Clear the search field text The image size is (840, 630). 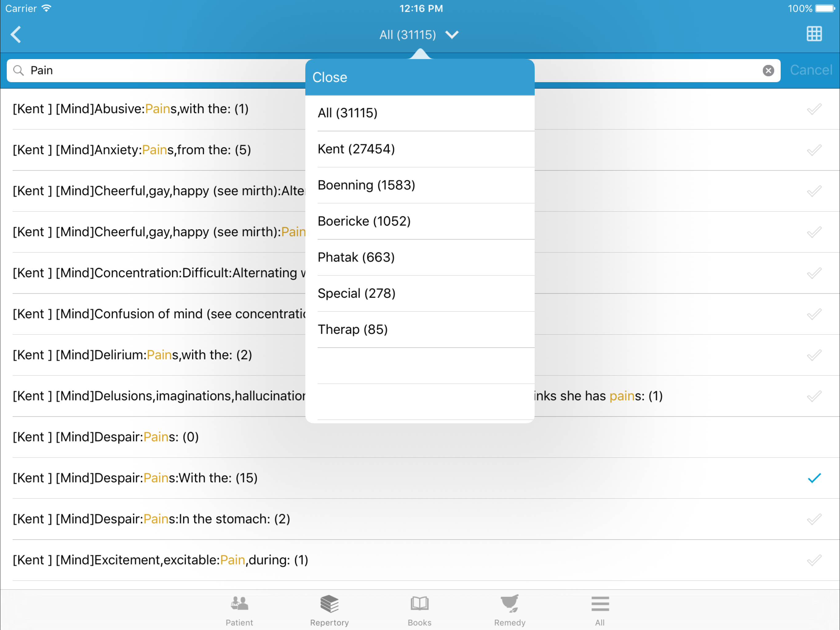coord(768,70)
